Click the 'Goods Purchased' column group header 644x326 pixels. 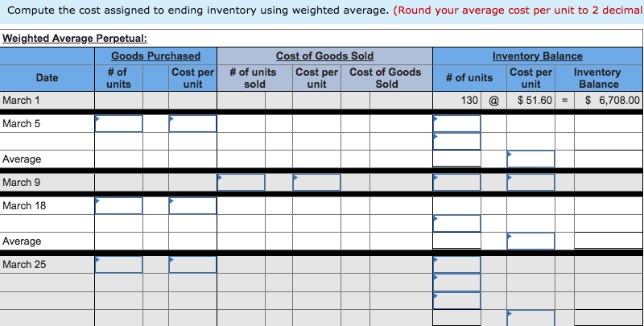[155, 56]
